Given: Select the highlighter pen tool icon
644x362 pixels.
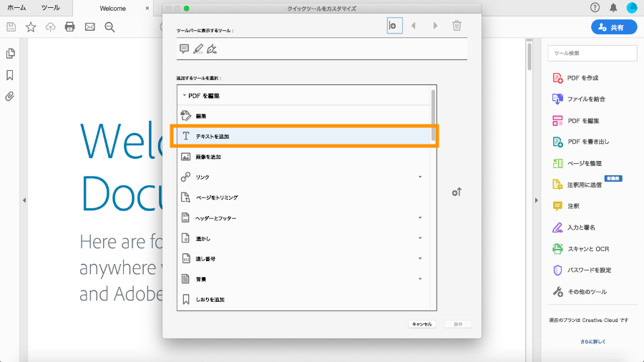Looking at the screenshot, I should [x=198, y=49].
